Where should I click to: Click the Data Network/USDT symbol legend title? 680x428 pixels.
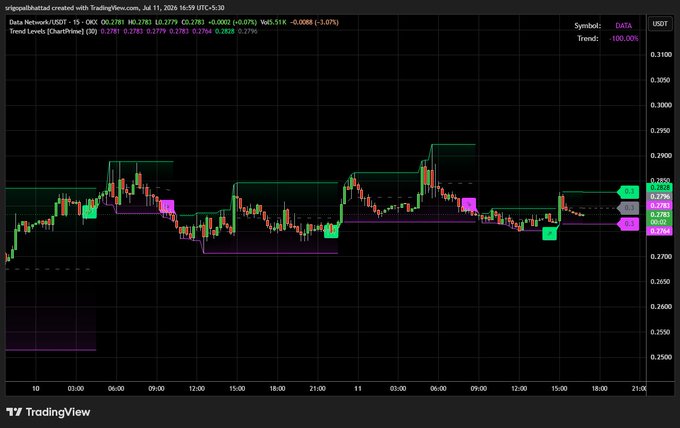(53, 22)
